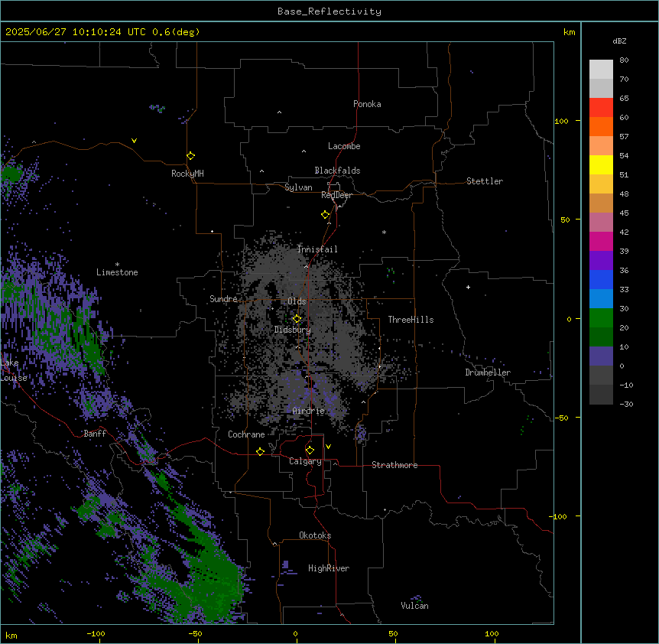Select the Drumheller label
This screenshot has width=659, height=644.
click(488, 372)
